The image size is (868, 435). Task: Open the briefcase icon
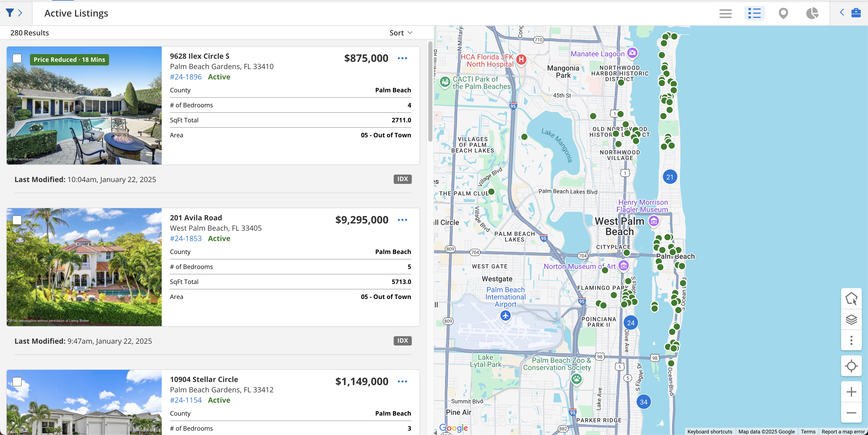(x=856, y=13)
